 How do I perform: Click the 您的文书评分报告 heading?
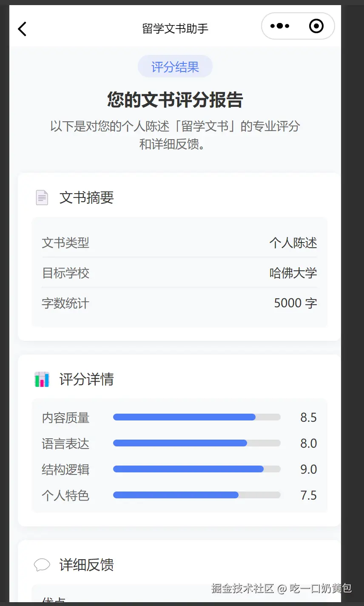(x=175, y=100)
